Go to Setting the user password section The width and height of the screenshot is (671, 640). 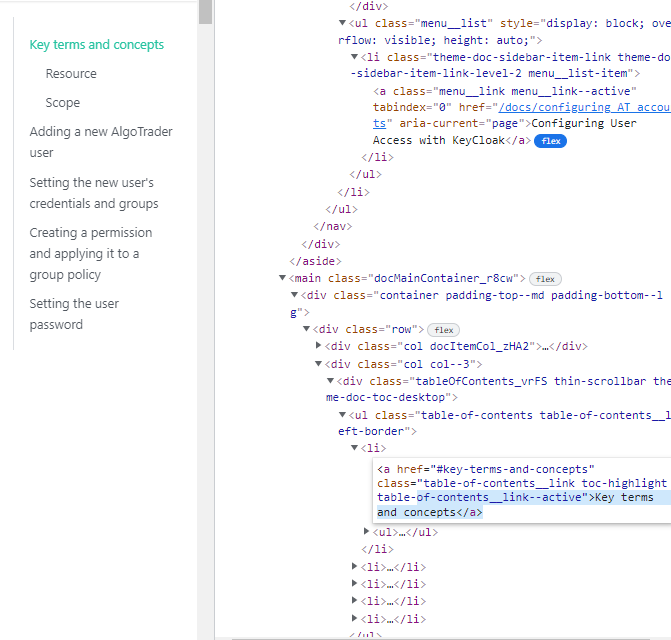(74, 314)
